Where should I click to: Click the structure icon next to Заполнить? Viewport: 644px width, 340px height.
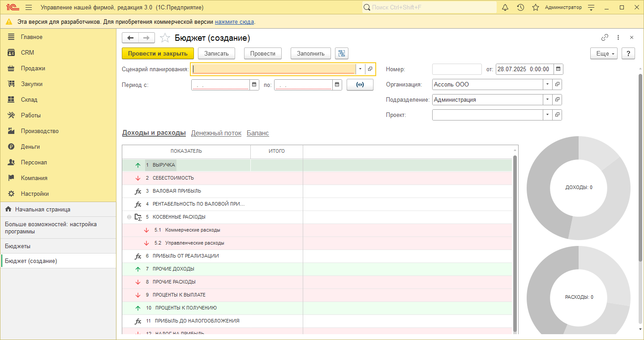click(x=342, y=53)
